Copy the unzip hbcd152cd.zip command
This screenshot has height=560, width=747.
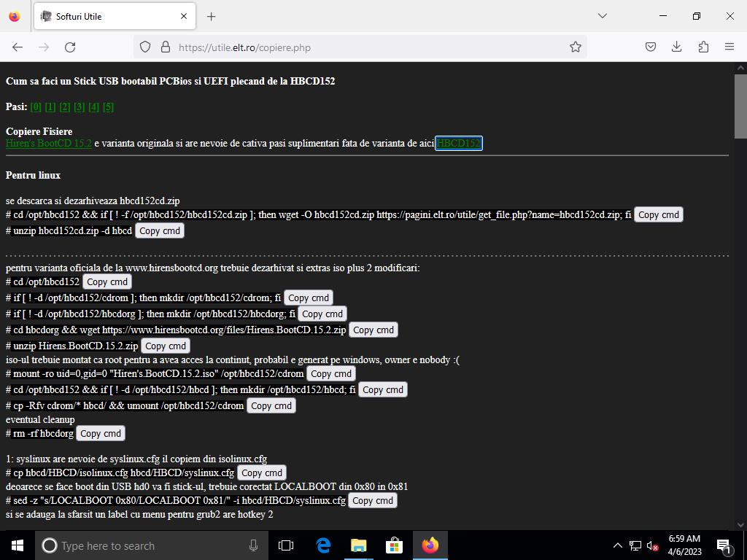(159, 230)
